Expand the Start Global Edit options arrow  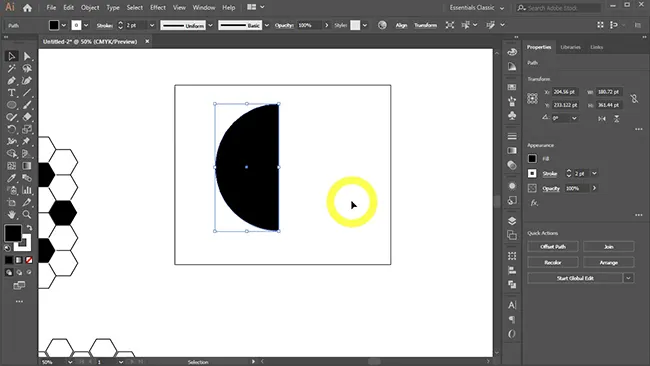(x=628, y=278)
